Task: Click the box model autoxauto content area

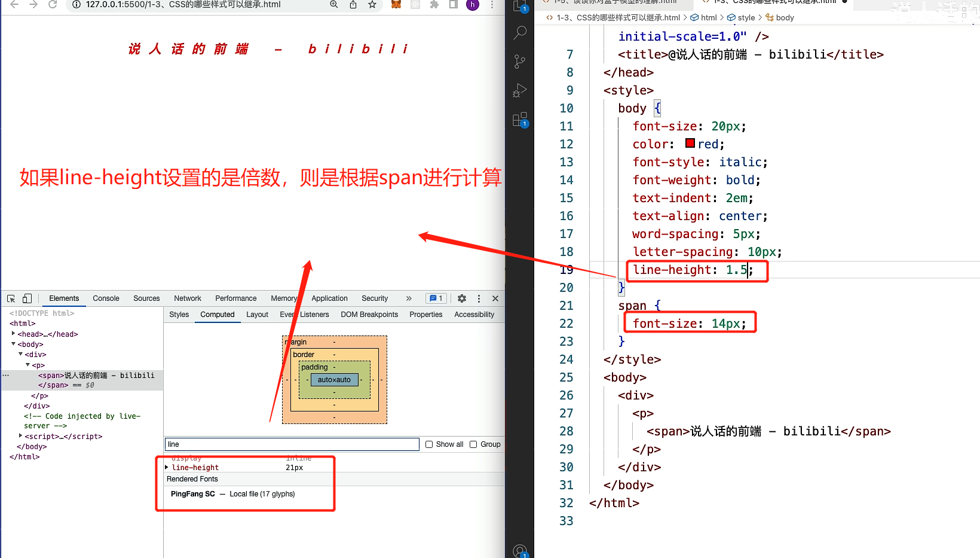Action: click(x=334, y=380)
